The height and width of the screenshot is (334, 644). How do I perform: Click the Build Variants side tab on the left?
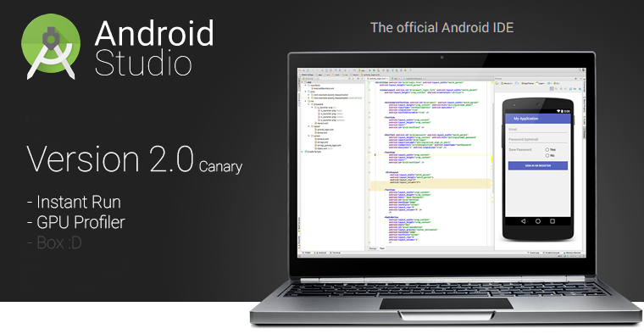[298, 224]
